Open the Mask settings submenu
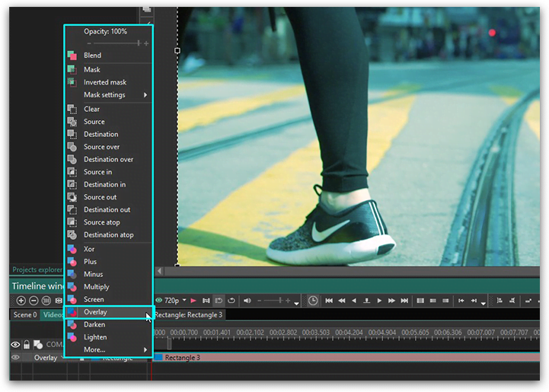Viewport: 549px width, 392px height. (109, 95)
